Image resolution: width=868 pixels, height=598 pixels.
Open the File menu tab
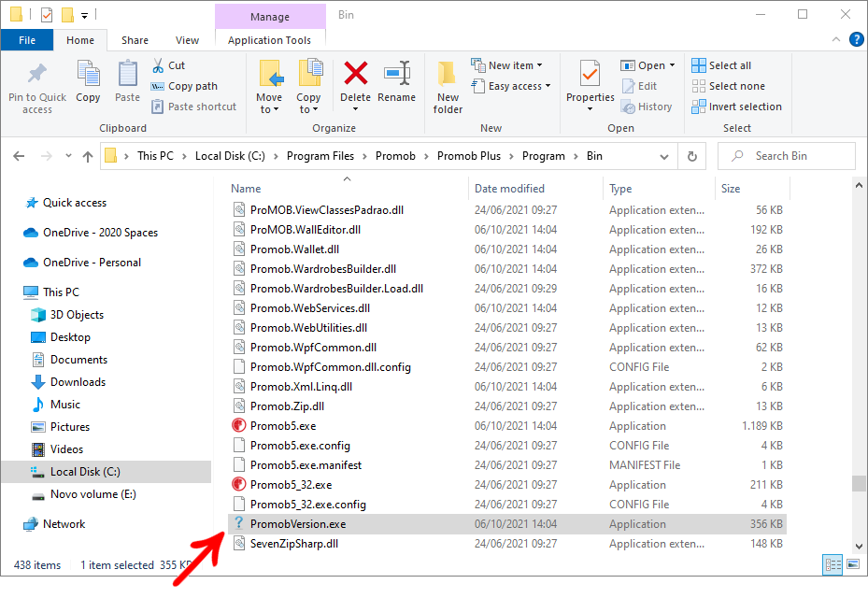27,40
